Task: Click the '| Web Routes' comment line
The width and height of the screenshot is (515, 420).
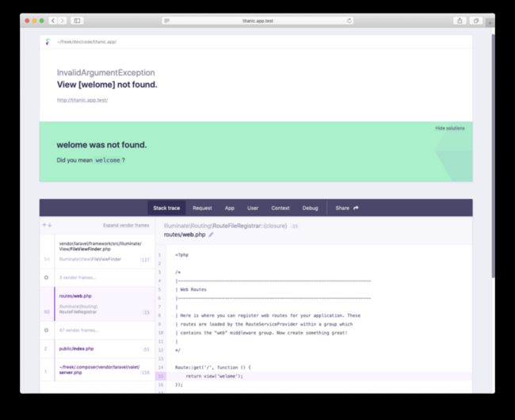Action: click(191, 289)
